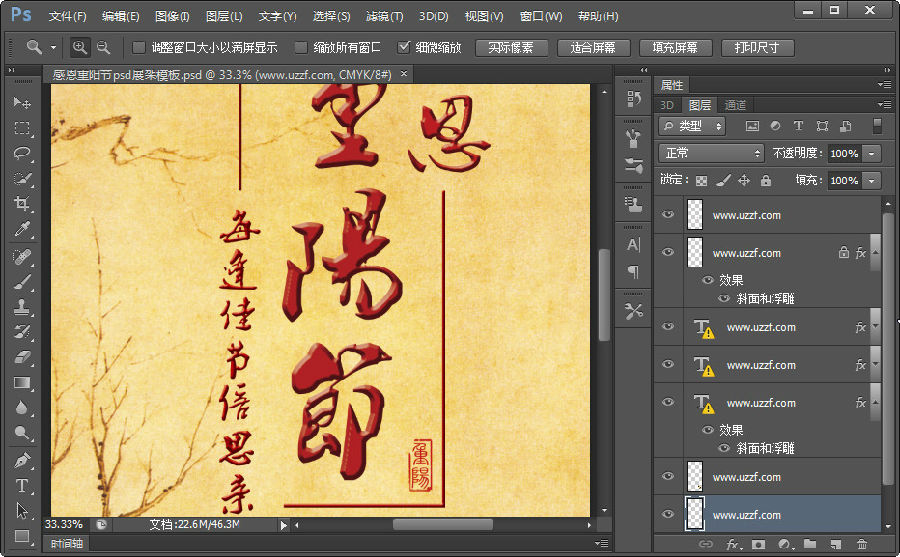Viewport: 900px width, 557px height.
Task: Click the new group folder icon
Action: point(809,544)
